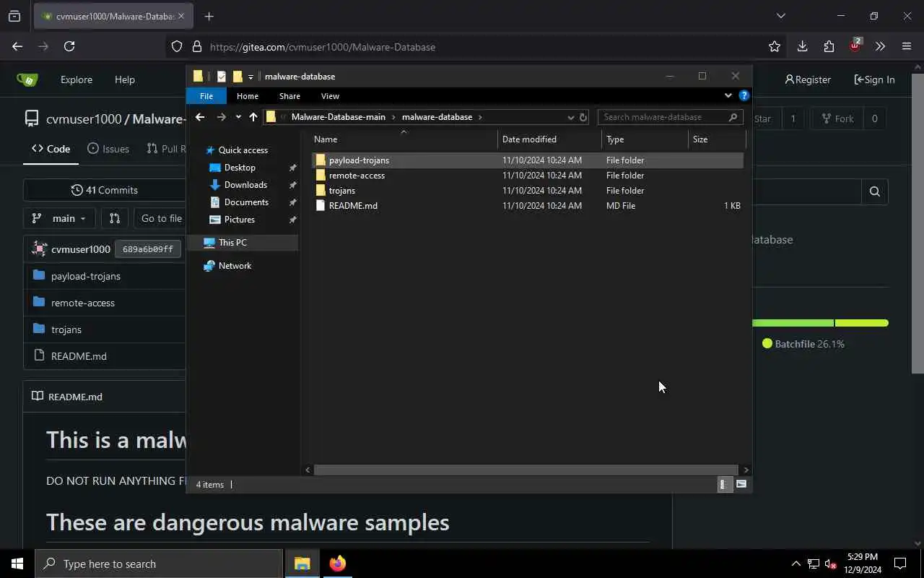Expand chevron after malware-database breadcrumb

pos(480,117)
